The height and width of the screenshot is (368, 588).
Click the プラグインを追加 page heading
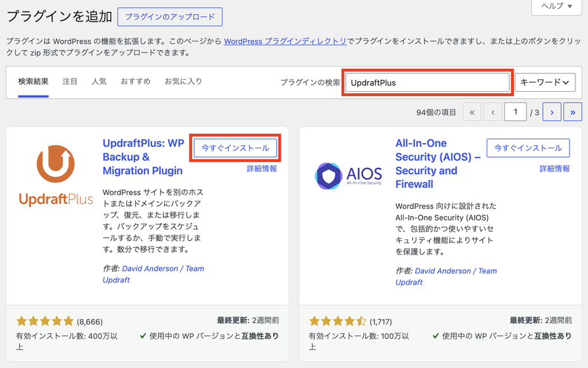[60, 16]
